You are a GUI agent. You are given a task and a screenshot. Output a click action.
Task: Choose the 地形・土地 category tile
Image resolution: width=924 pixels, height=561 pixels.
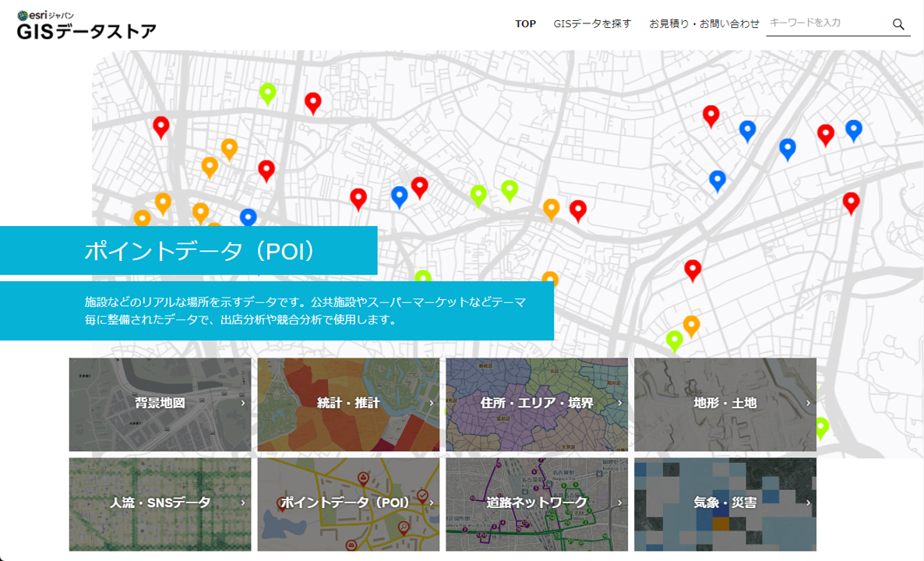(725, 404)
